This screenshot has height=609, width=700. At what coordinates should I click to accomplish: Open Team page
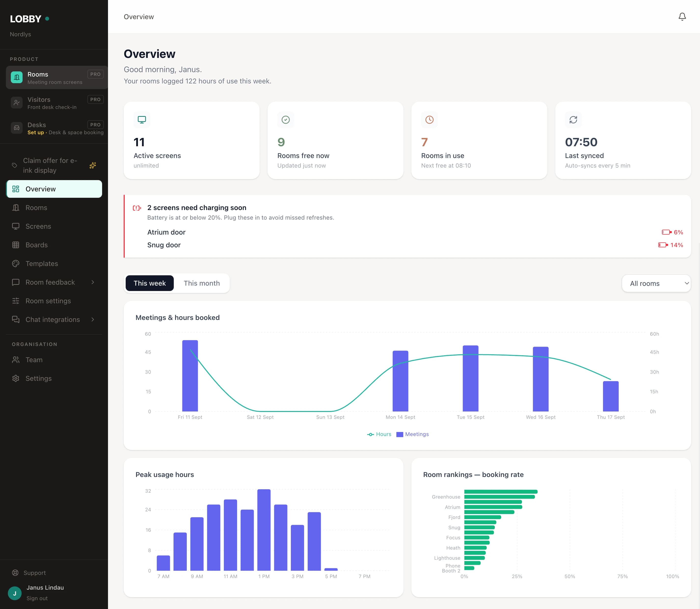click(x=54, y=360)
